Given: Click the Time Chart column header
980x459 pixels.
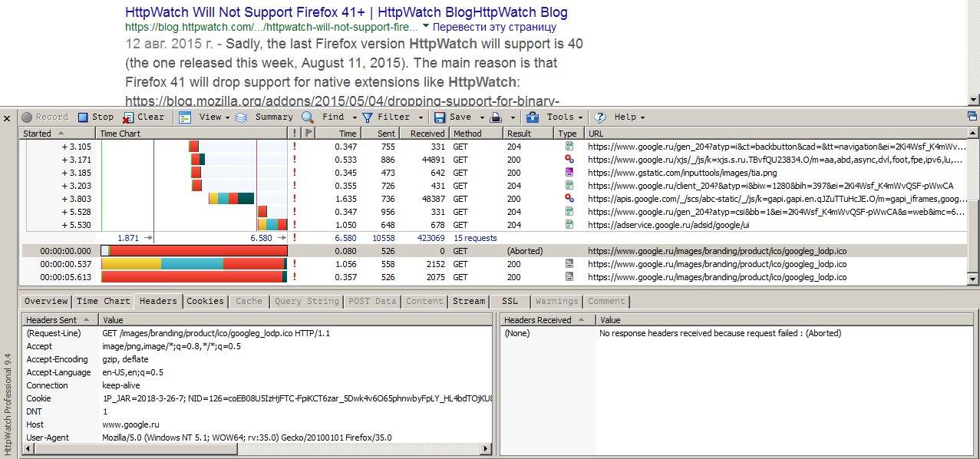Looking at the screenshot, I should tap(193, 134).
